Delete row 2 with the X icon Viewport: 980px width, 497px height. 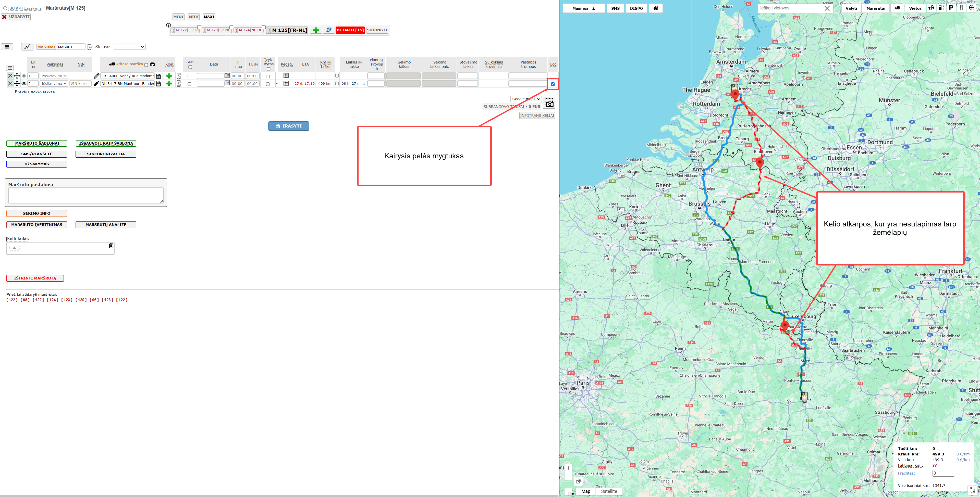(x=10, y=84)
